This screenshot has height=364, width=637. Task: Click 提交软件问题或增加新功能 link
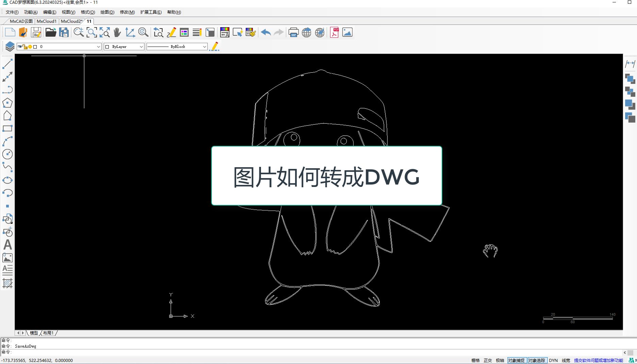(x=599, y=360)
